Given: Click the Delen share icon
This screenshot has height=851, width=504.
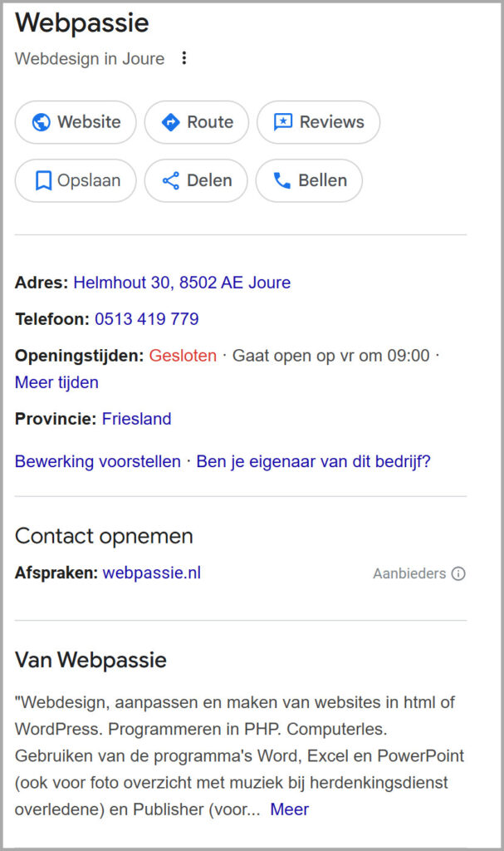Looking at the screenshot, I should click(x=171, y=180).
